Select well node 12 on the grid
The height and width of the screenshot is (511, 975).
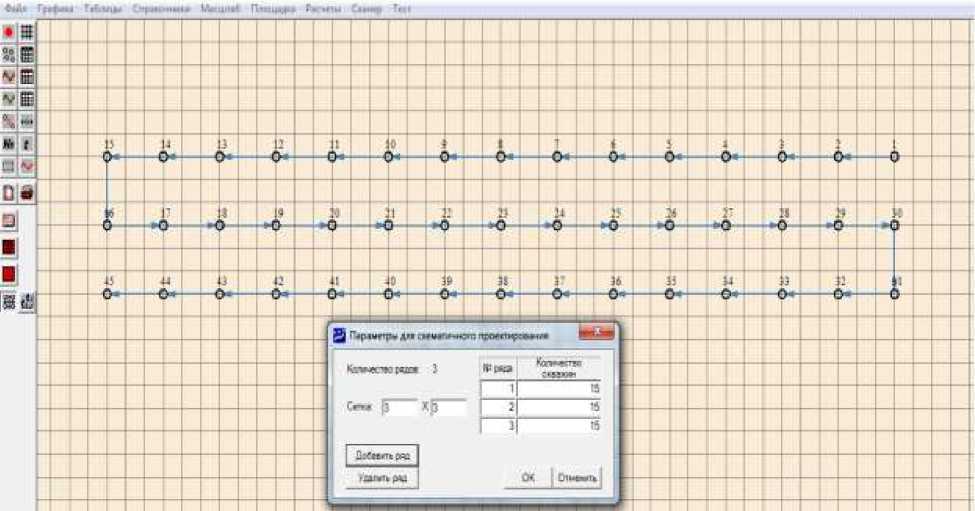[x=275, y=157]
